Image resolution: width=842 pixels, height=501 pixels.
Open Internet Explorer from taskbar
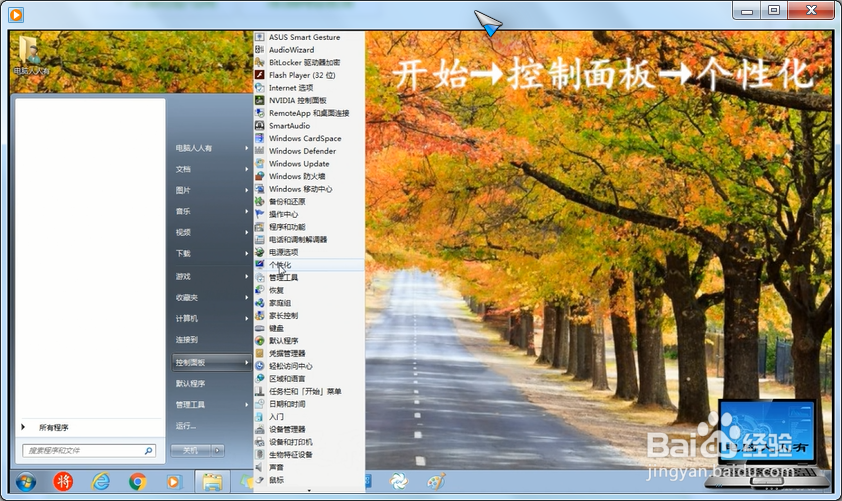point(100,482)
